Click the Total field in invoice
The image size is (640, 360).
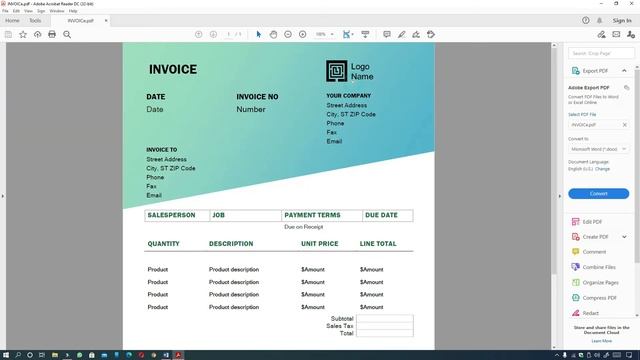tap(384, 333)
